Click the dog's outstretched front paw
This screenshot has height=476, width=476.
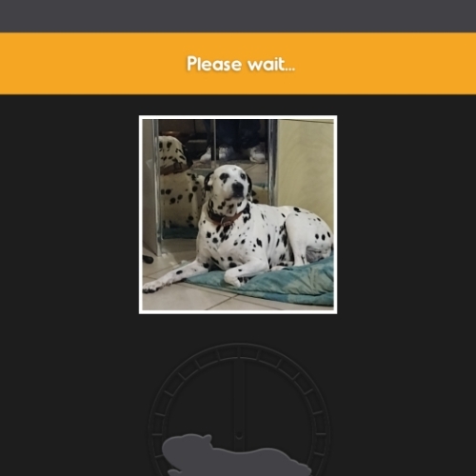[x=152, y=288]
